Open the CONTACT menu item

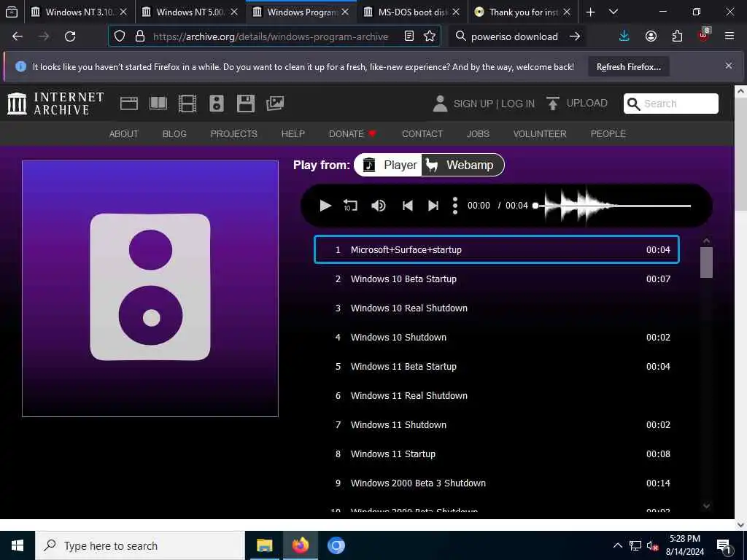point(422,134)
